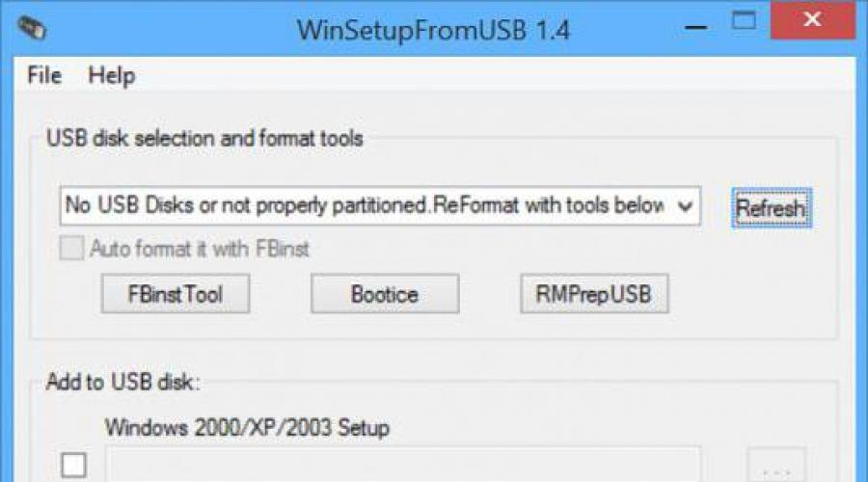The image size is (868, 482).
Task: Launch RMPrepUSB tool
Action: click(x=594, y=294)
